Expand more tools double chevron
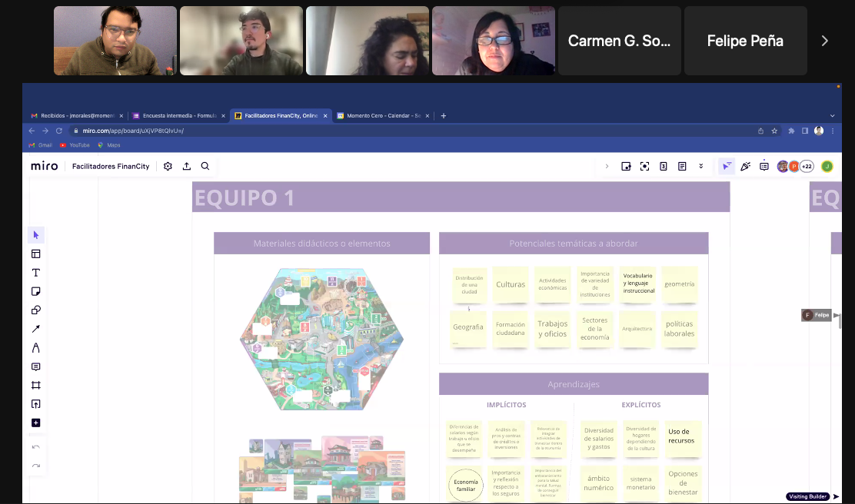 click(700, 166)
